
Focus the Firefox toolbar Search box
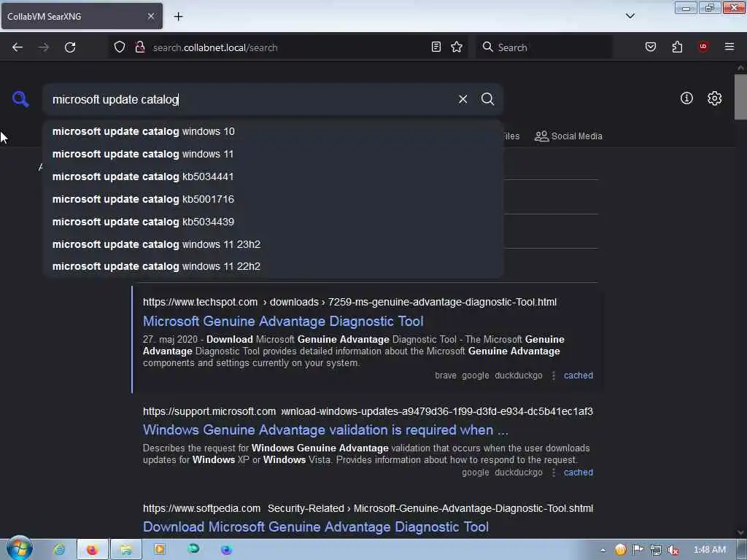pos(544,47)
